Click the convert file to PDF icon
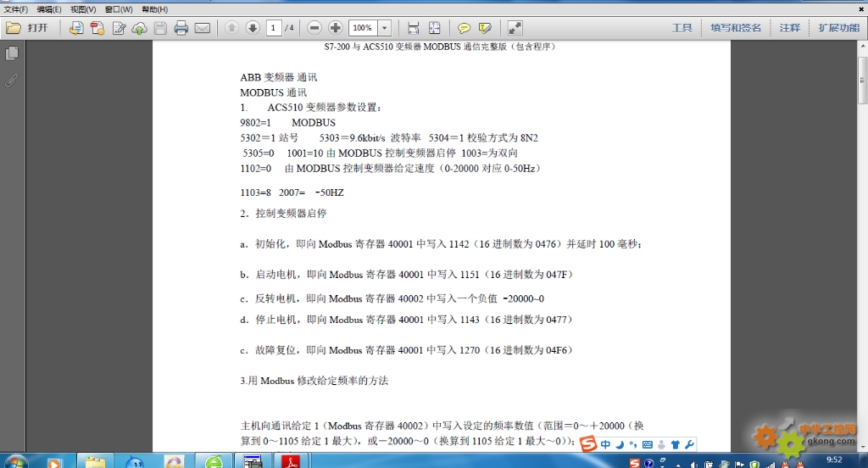This screenshot has height=468, width=868. 76,28
